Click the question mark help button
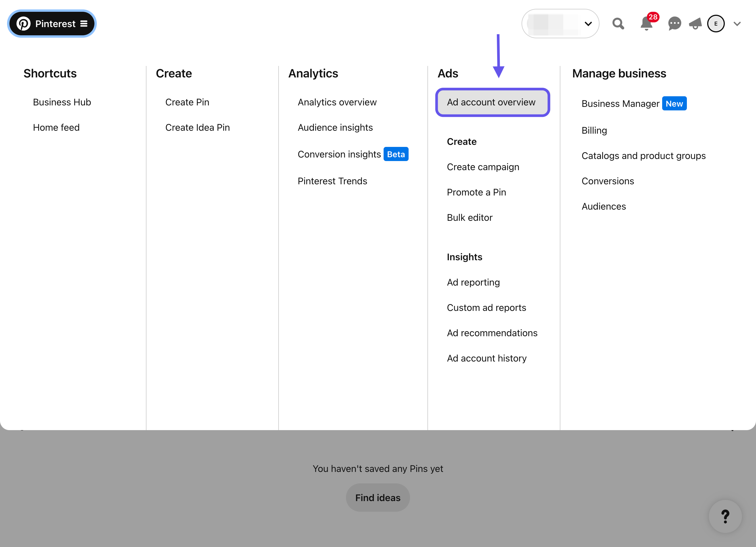 [x=725, y=516]
